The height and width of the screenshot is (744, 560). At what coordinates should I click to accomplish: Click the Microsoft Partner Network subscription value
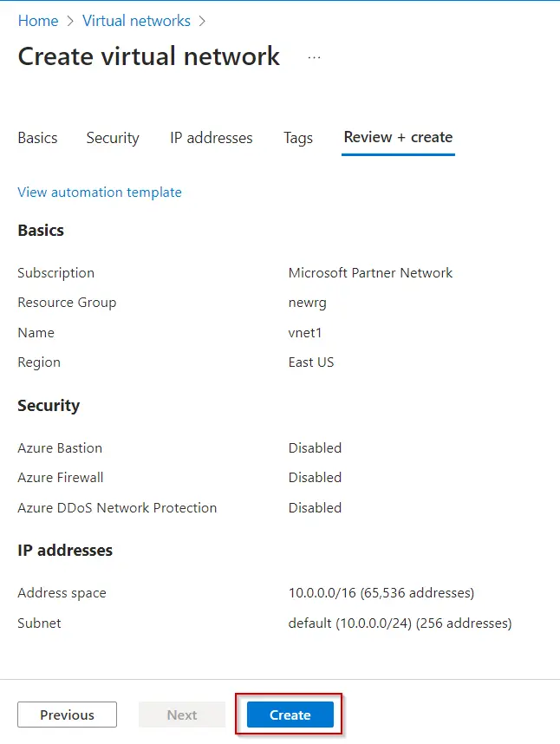pos(370,273)
